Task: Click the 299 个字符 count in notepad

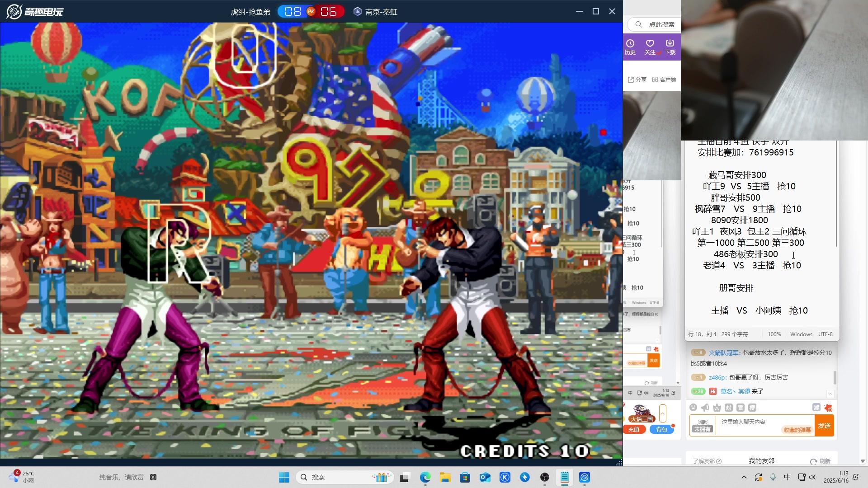Action: click(735, 334)
